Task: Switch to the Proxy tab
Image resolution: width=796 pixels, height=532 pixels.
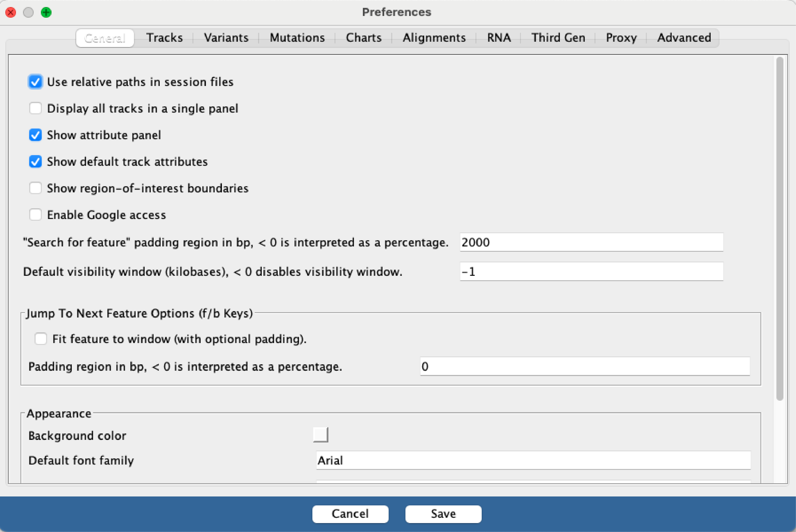Action: click(x=621, y=38)
